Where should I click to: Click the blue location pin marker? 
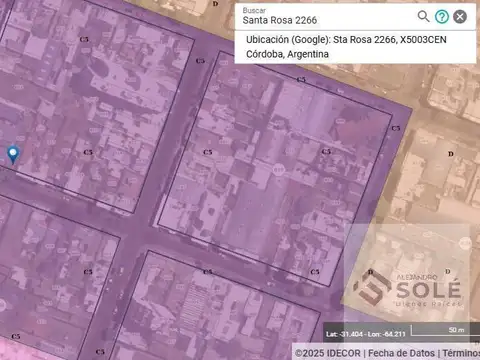click(13, 155)
